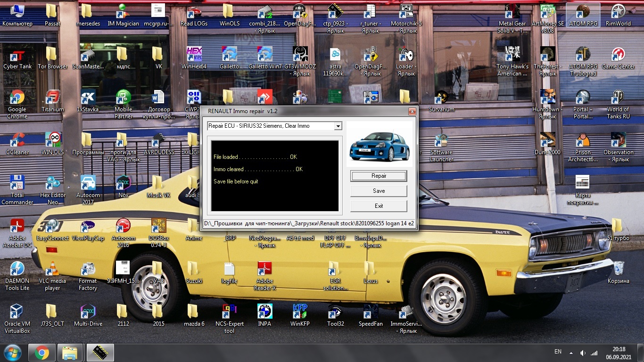Select the Lexus folder icon

pos(371,272)
